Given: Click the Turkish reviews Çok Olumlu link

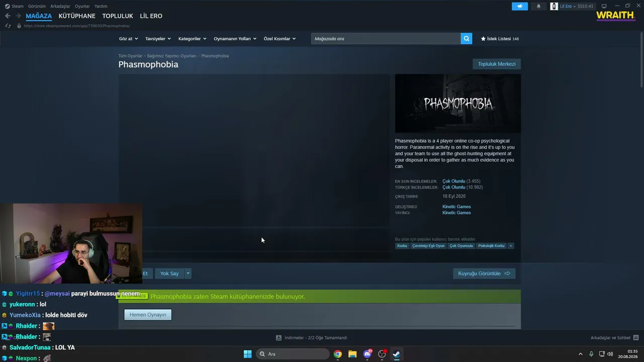Looking at the screenshot, I should [454, 187].
